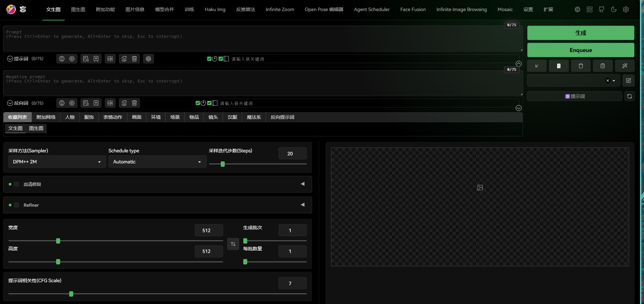Clear prompt with trash icon in 提示词 toolbar
This screenshot has width=644, height=304.
[134, 59]
